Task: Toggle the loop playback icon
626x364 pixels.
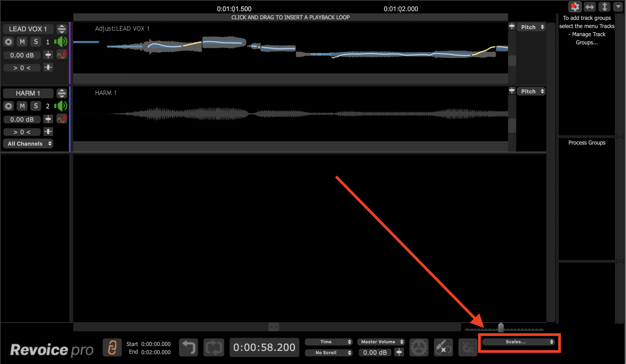Action: [214, 347]
